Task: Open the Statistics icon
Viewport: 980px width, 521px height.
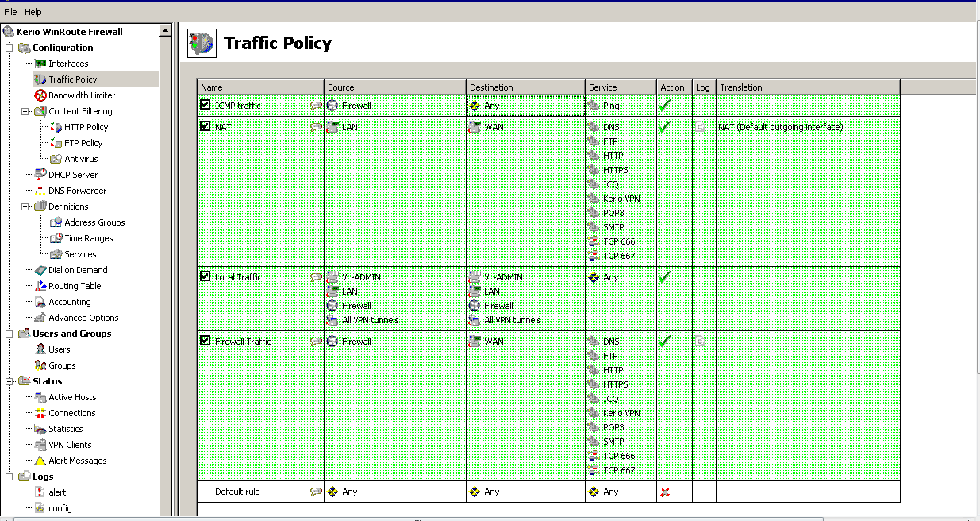Action: [x=40, y=429]
